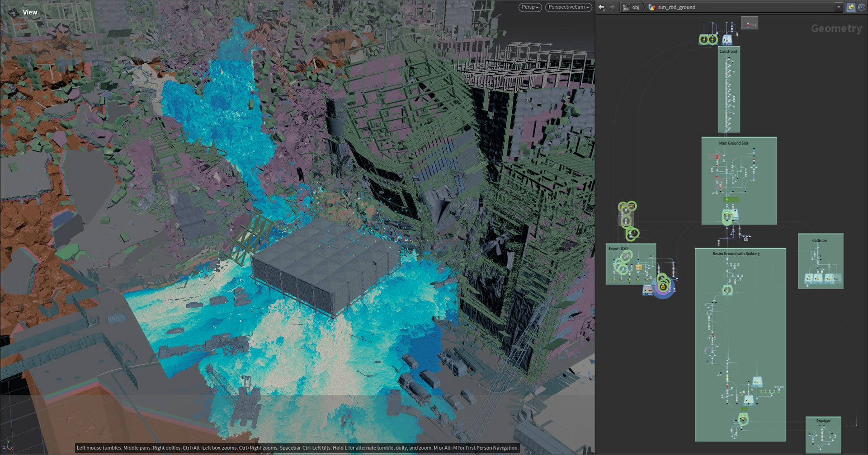Click the circular follow-selection icon at top right
The width and height of the screenshot is (868, 455).
862,7
